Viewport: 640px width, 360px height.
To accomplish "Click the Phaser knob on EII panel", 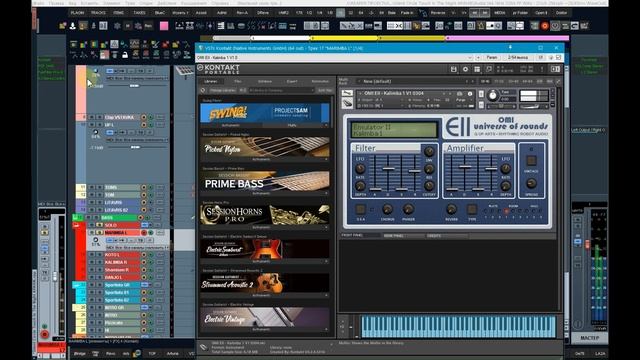I will coord(408,209).
